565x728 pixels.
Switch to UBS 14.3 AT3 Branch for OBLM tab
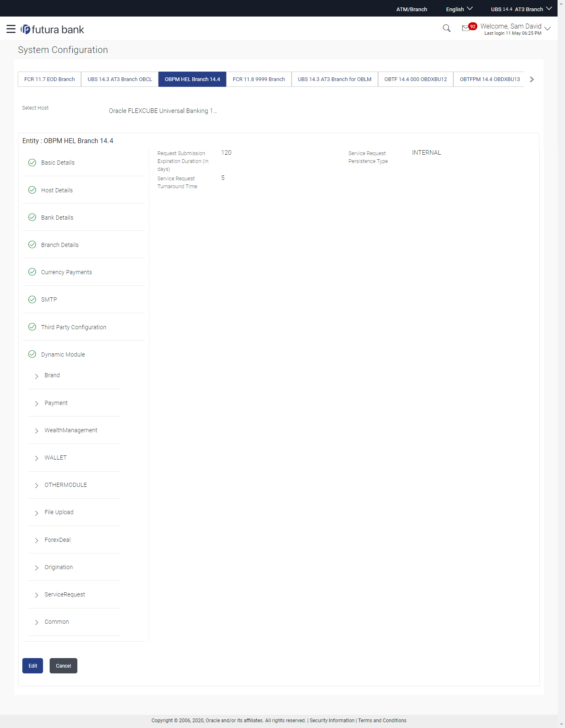(x=335, y=79)
